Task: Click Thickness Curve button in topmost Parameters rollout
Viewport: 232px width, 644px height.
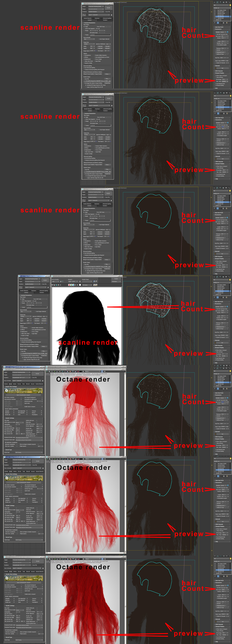Action: click(x=220, y=52)
